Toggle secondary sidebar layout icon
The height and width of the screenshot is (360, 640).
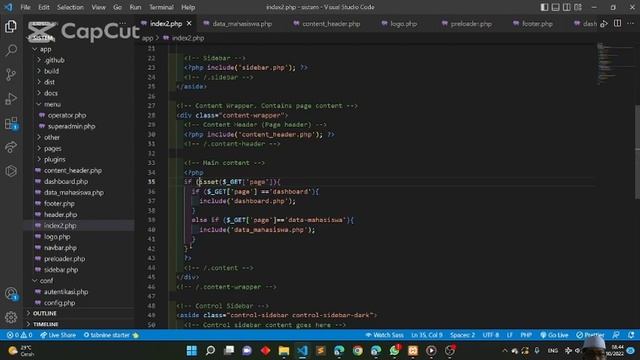coord(567,7)
